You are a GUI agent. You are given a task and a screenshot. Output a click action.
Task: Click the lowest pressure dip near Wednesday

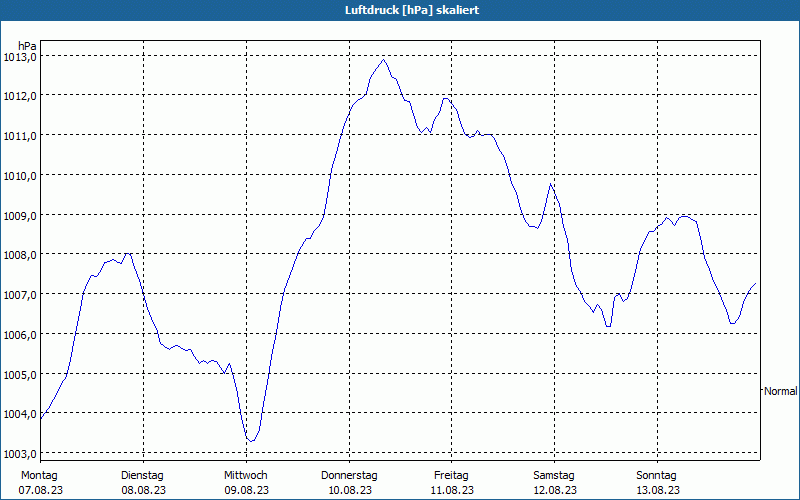tap(251, 441)
